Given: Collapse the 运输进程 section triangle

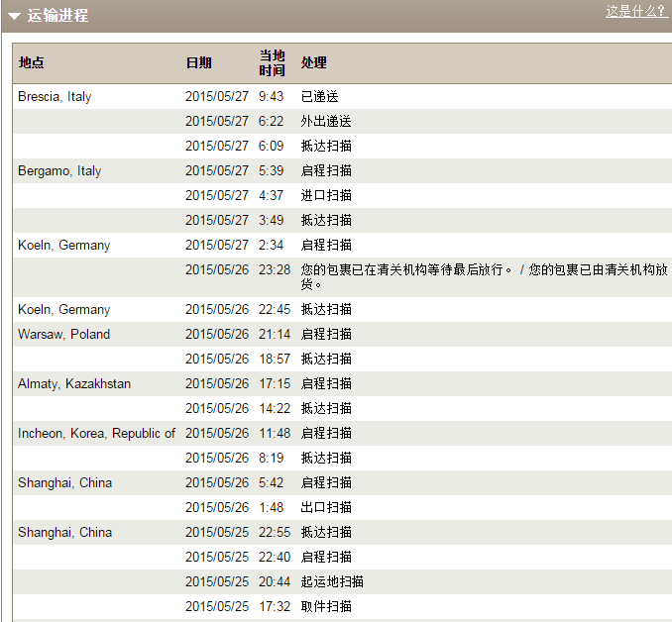Looking at the screenshot, I should pyautogui.click(x=14, y=16).
